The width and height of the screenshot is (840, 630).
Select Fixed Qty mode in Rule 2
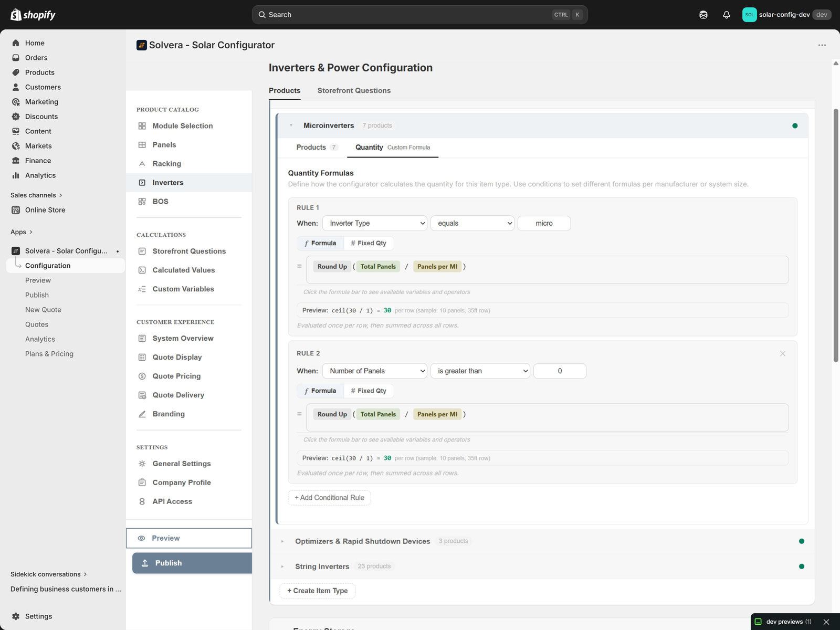pos(369,391)
